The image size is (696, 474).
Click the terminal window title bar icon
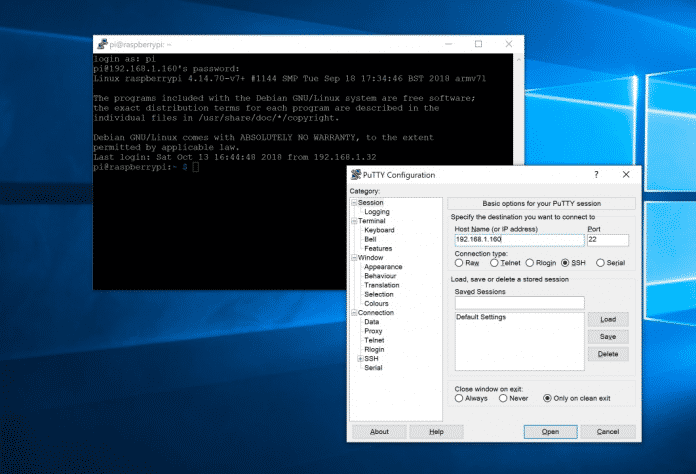coord(101,45)
